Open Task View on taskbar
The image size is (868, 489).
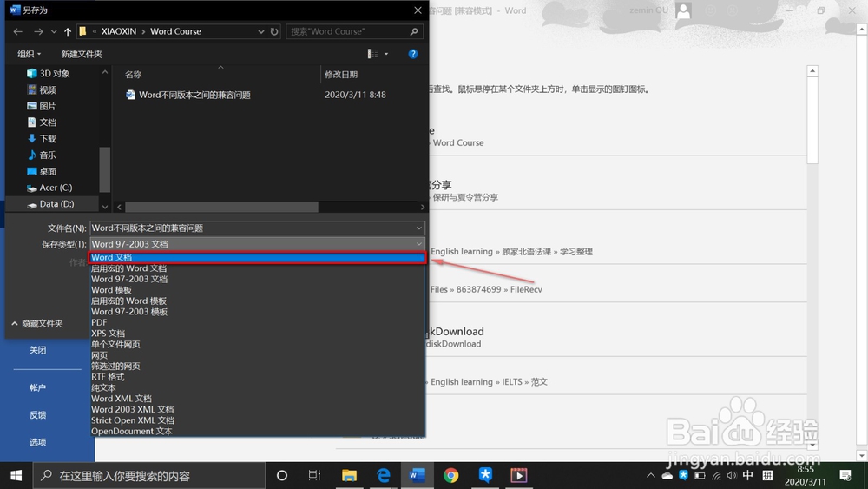pos(314,476)
